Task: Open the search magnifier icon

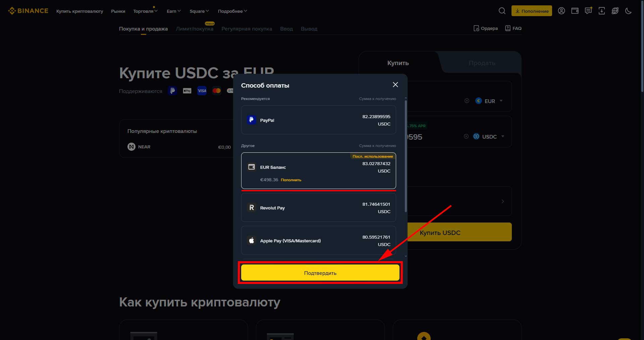Action: point(502,11)
